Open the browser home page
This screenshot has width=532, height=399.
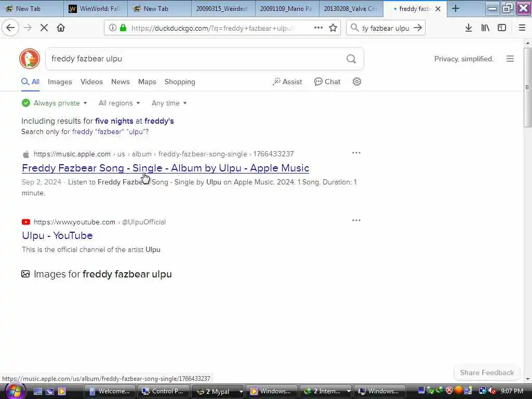point(61,28)
